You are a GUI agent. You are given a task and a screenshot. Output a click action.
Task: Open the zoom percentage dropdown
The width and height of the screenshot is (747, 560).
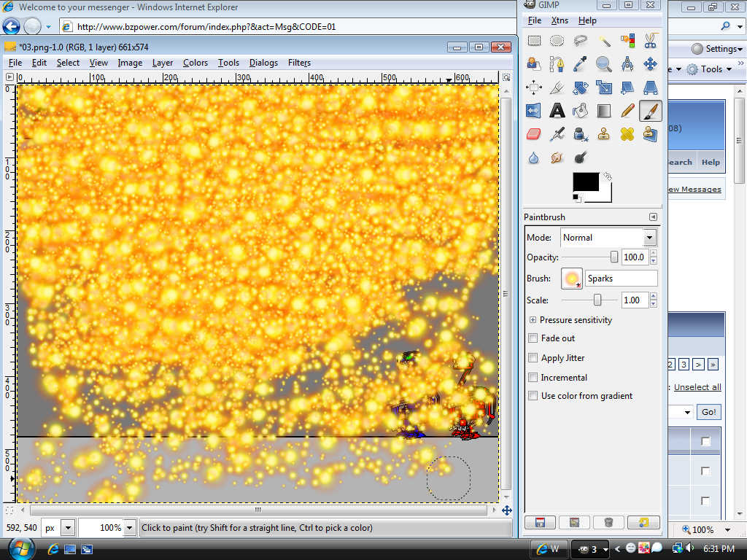click(x=128, y=526)
